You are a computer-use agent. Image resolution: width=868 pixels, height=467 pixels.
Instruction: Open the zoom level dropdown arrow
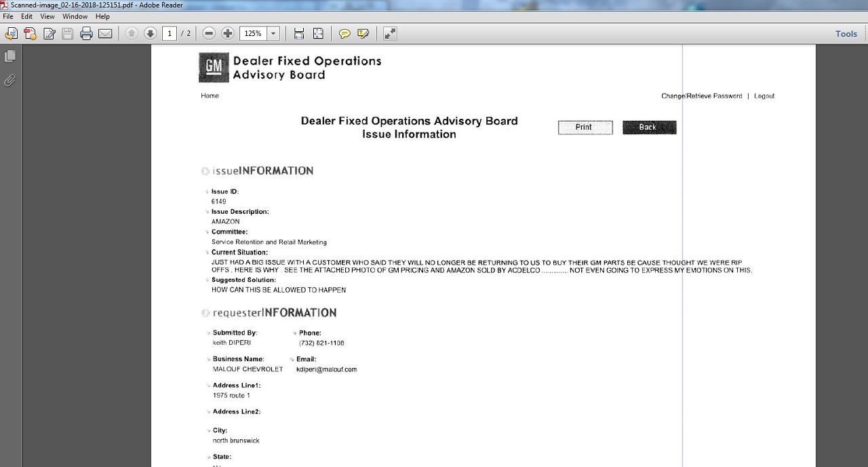click(273, 33)
